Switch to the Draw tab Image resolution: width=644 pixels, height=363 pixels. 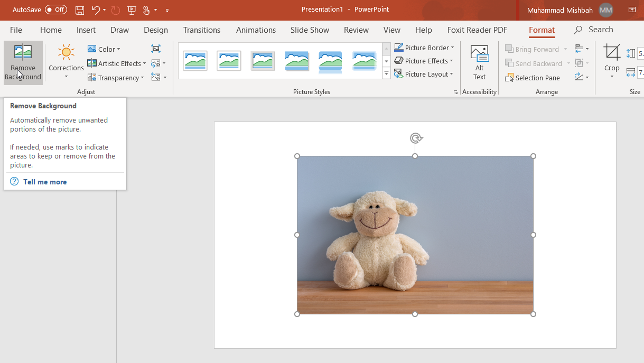pos(120,30)
